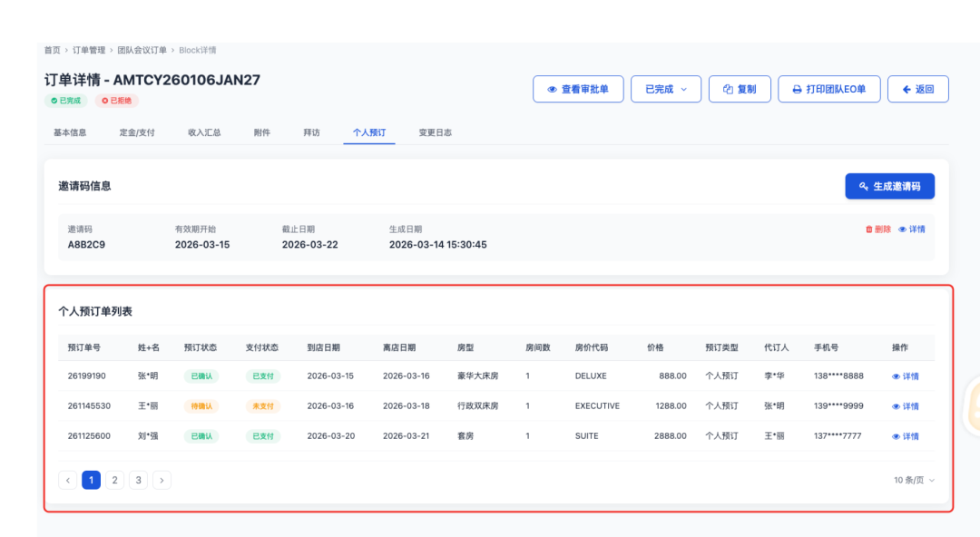Click the price 888.00 cell
Screen dimensions: 980x537
[x=672, y=376]
